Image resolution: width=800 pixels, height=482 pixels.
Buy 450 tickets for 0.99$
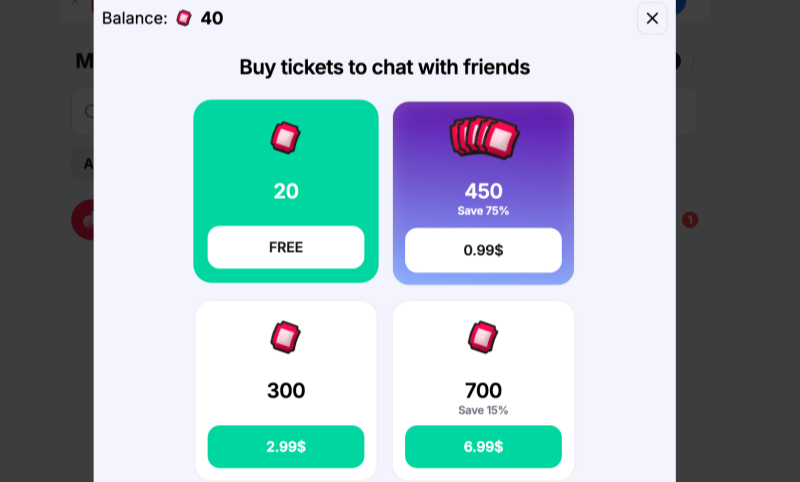(x=483, y=250)
